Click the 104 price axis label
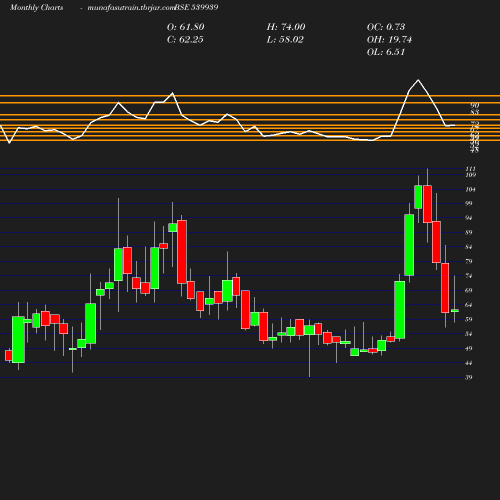Viewport: 500px width, 500px height. coord(471,190)
